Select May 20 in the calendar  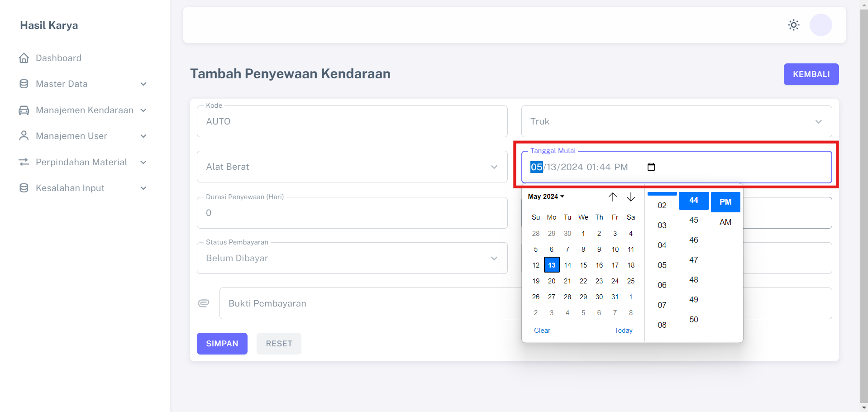[551, 281]
